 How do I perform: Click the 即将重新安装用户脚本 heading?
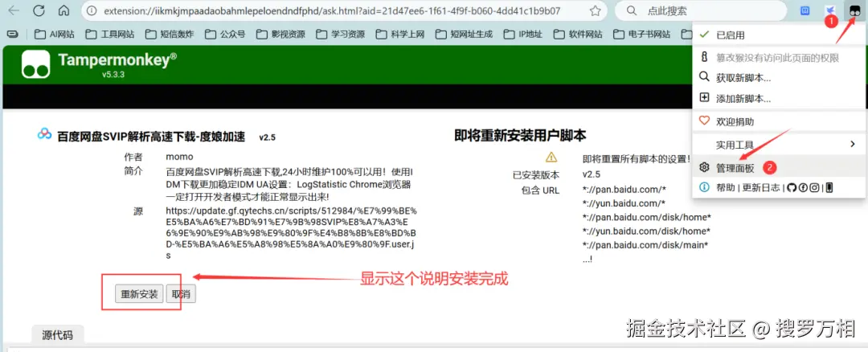coord(520,135)
